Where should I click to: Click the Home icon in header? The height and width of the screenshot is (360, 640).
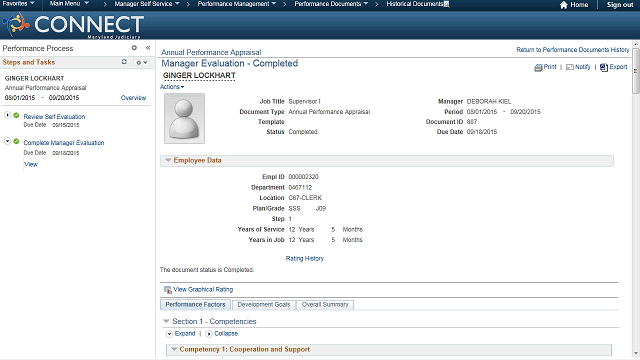pyautogui.click(x=564, y=4)
